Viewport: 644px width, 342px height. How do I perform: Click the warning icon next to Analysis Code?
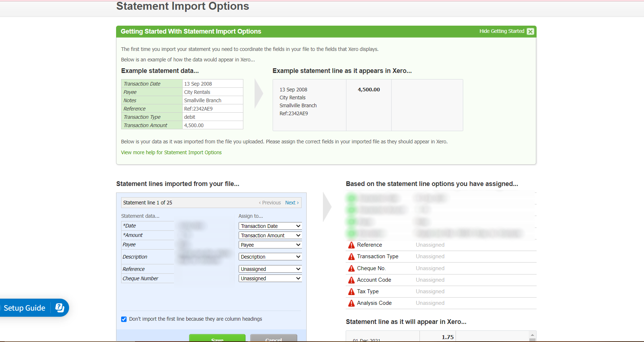pos(351,303)
